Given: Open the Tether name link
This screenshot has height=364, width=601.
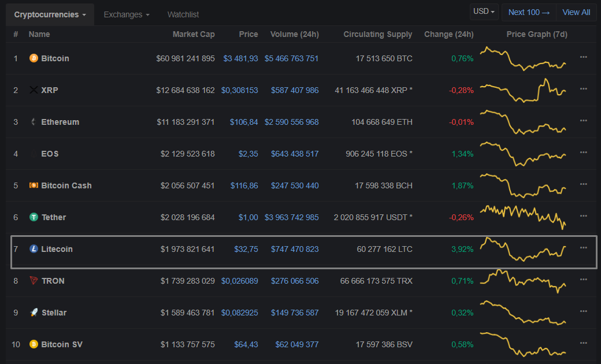Looking at the screenshot, I should [54, 217].
